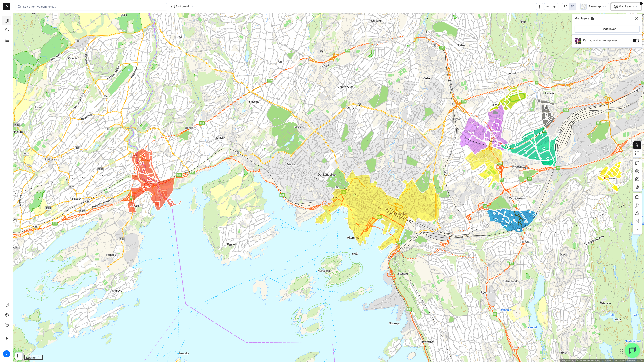Click the drag-handle dots beside chat bubble
644x362 pixels.
coord(622,351)
